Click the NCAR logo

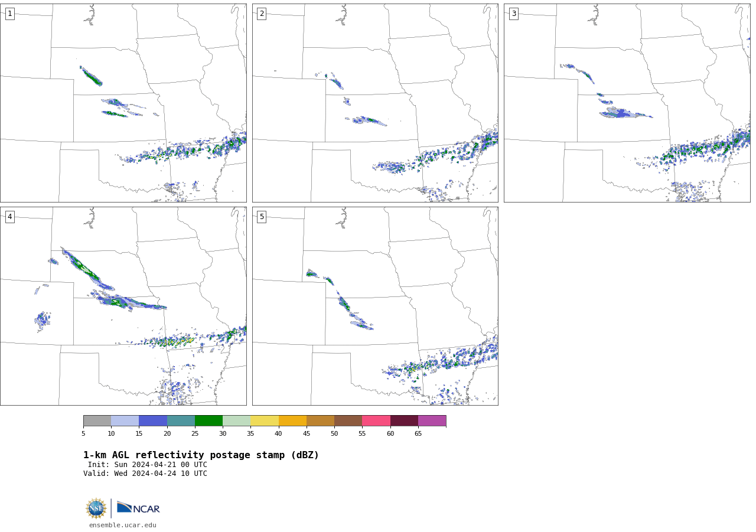coord(138,508)
